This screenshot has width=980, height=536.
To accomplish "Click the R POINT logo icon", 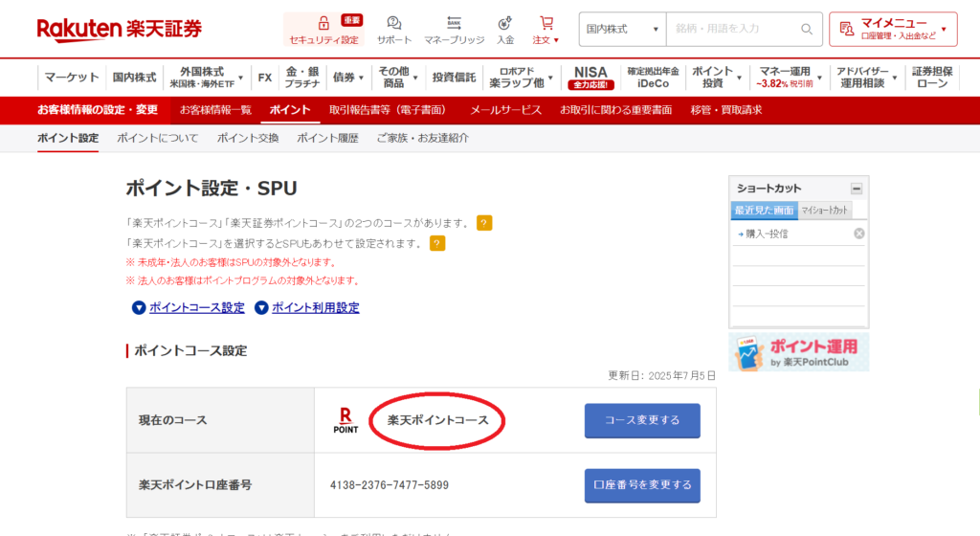I will point(345,420).
